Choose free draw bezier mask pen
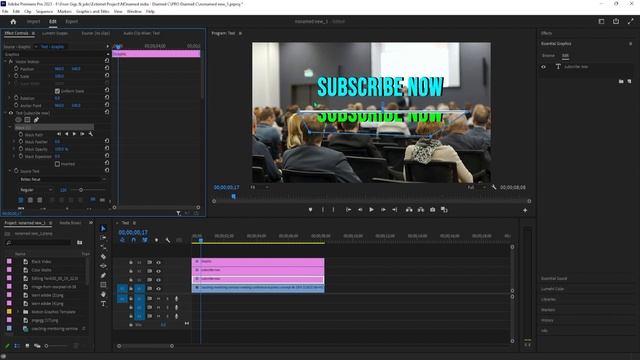The image size is (640, 360). point(36,120)
